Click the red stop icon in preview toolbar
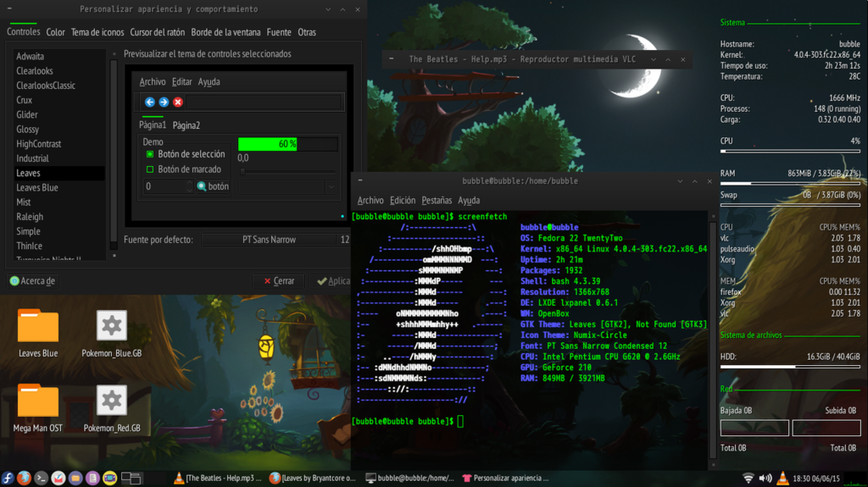The width and height of the screenshot is (868, 487). coord(178,102)
